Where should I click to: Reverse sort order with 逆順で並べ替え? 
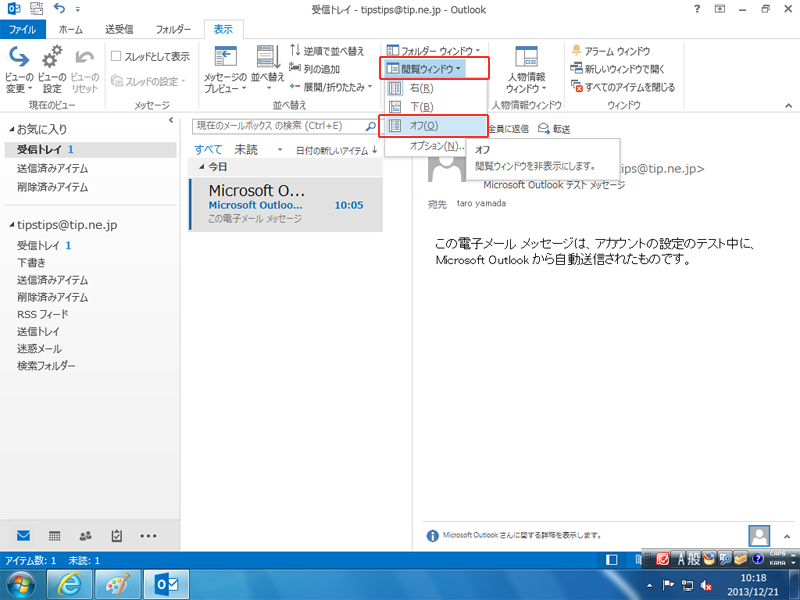click(x=327, y=51)
